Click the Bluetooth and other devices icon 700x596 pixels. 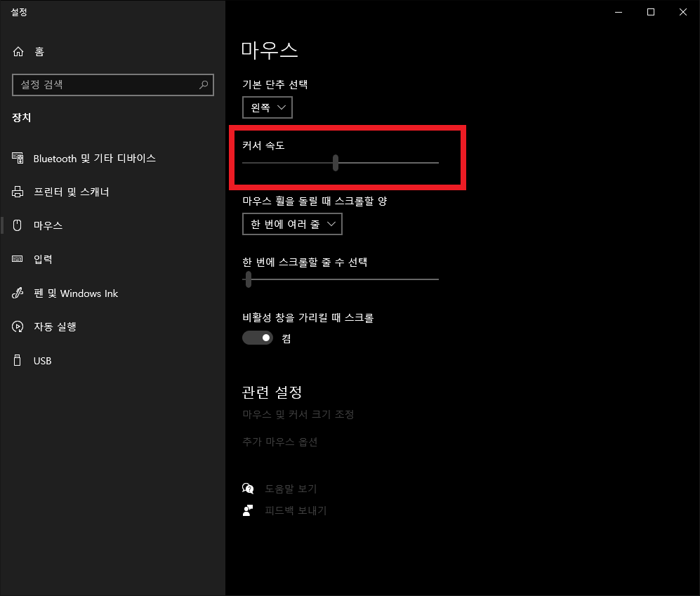coord(18,158)
